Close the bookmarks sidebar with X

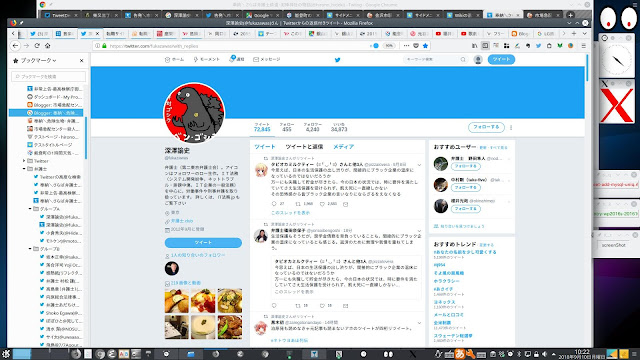coord(82,60)
